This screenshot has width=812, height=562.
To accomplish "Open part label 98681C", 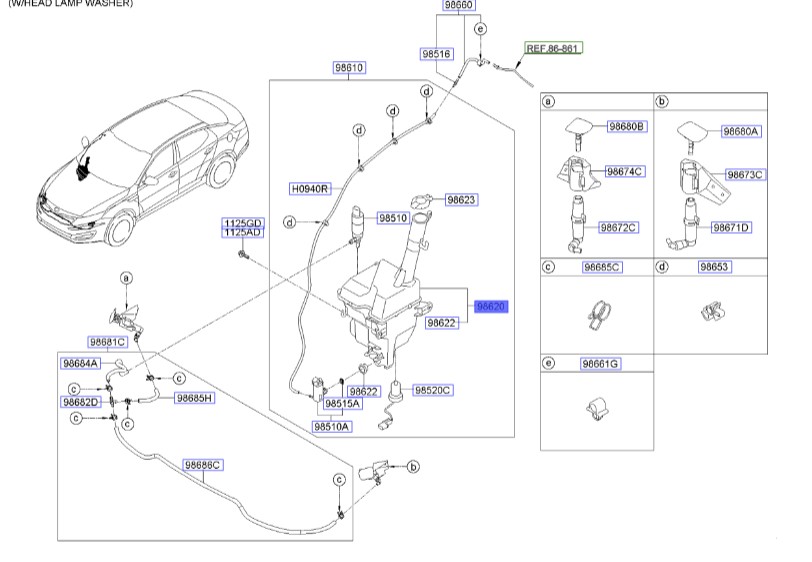I will pyautogui.click(x=107, y=342).
